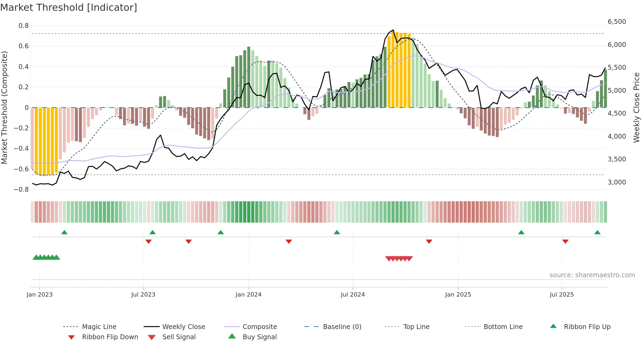Click the −0.8 tick on the left axis
644x362 pixels.
(x=21, y=190)
